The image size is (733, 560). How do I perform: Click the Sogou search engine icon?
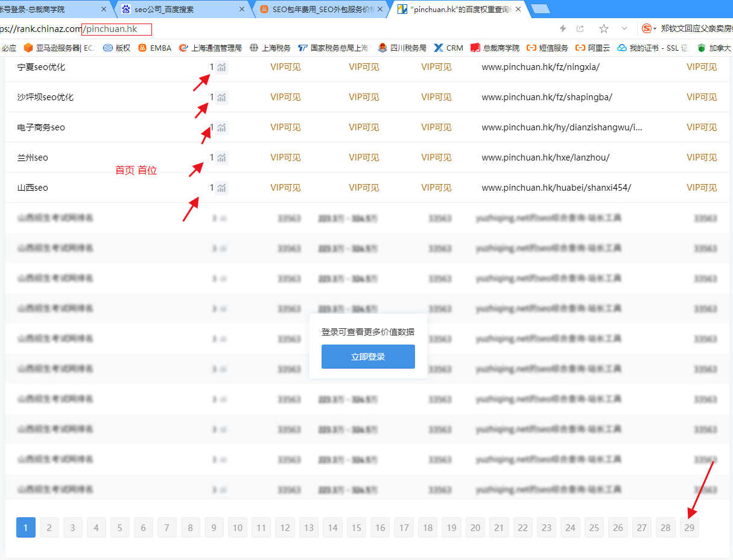point(646,29)
